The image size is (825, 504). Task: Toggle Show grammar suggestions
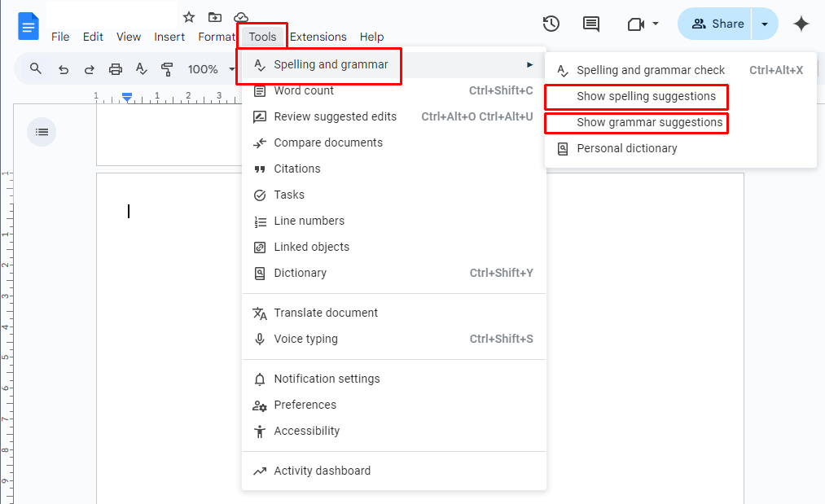[649, 122]
